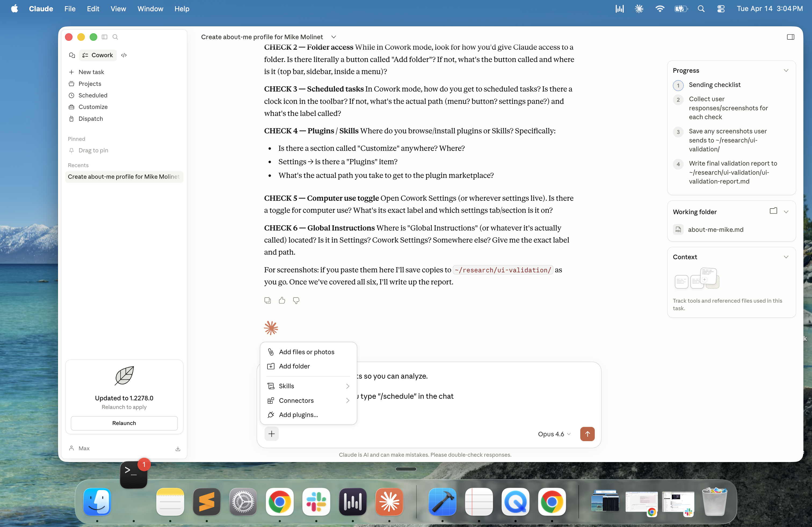Open the Cowork mode switcher
Image resolution: width=812 pixels, height=527 pixels.
[x=98, y=55]
